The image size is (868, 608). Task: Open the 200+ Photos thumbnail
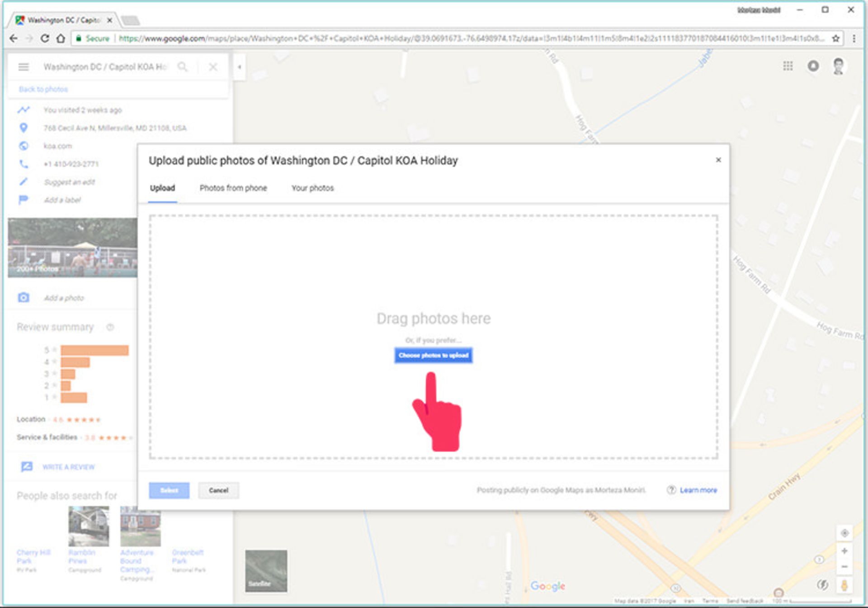pos(72,247)
